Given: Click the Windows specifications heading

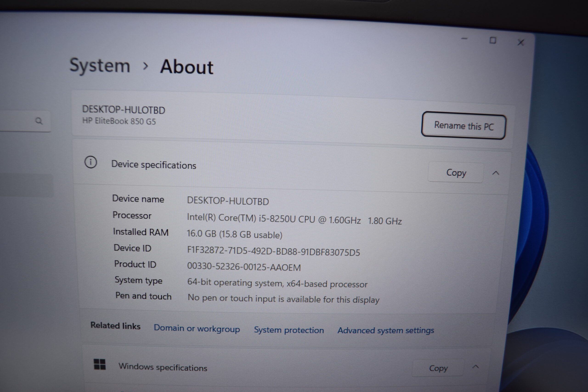Looking at the screenshot, I should point(163,367).
